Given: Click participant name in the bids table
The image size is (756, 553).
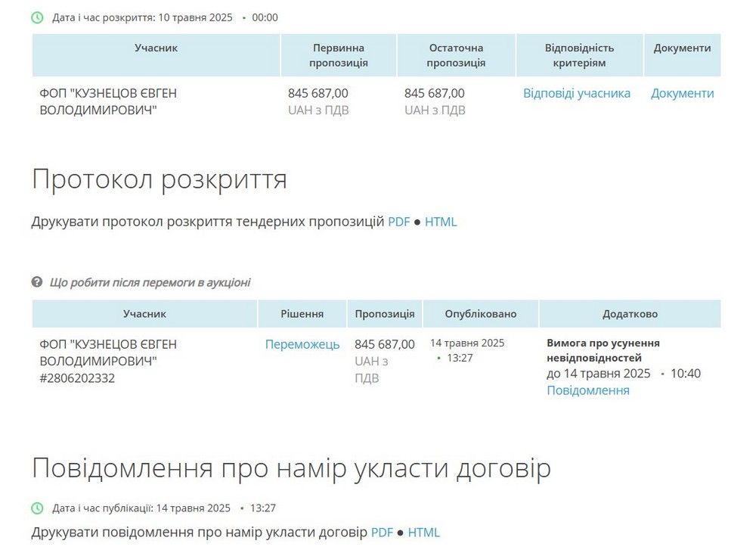Looking at the screenshot, I should pyautogui.click(x=108, y=102).
